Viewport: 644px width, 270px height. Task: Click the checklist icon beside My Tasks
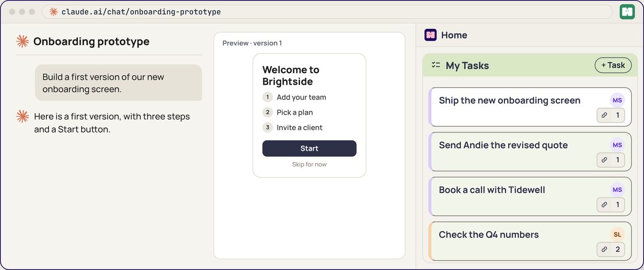coord(436,65)
